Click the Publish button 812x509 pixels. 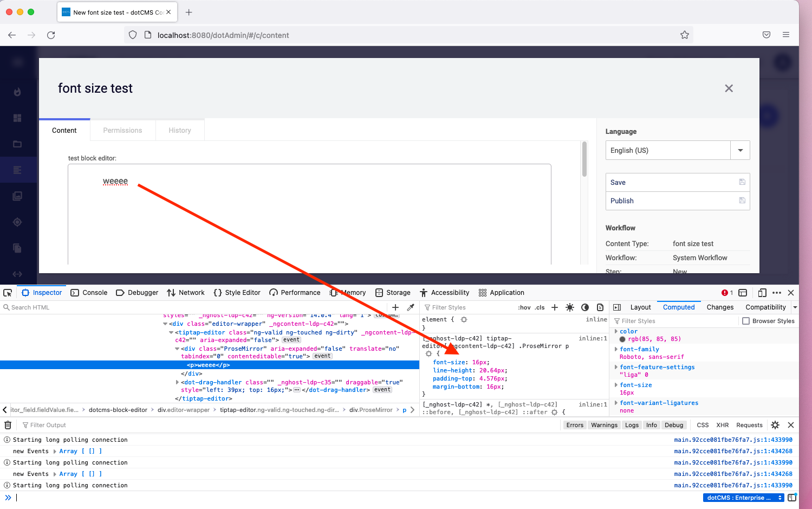622,201
